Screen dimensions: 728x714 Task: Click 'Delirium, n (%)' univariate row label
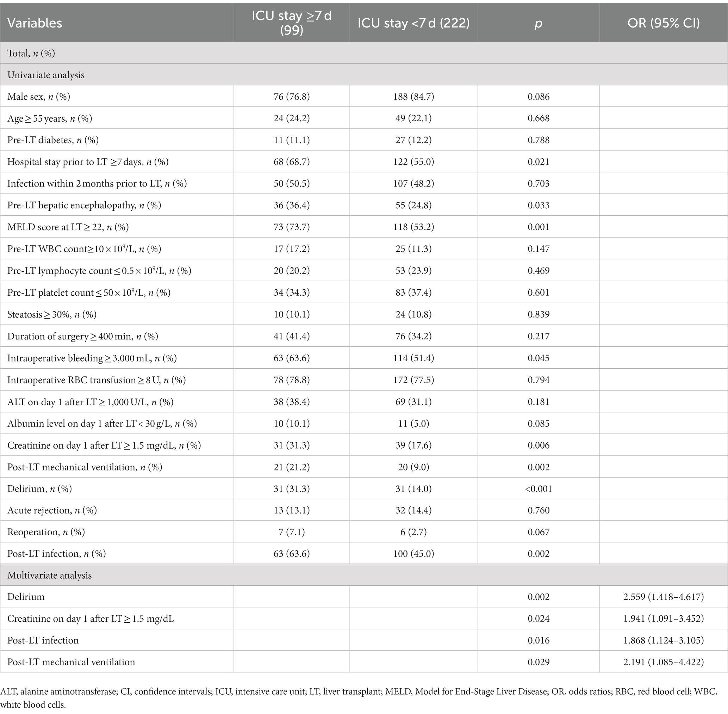[40, 488]
